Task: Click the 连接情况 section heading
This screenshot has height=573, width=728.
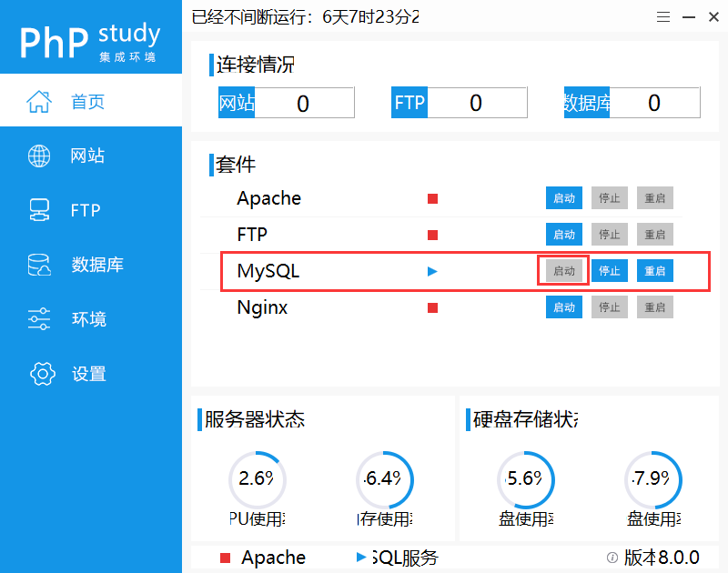Action: (x=256, y=65)
